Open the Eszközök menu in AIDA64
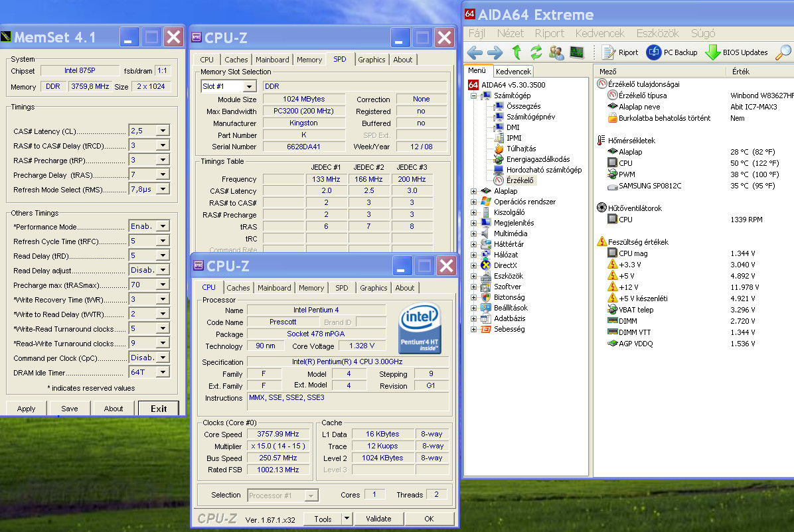The width and height of the screenshot is (794, 532). (657, 33)
